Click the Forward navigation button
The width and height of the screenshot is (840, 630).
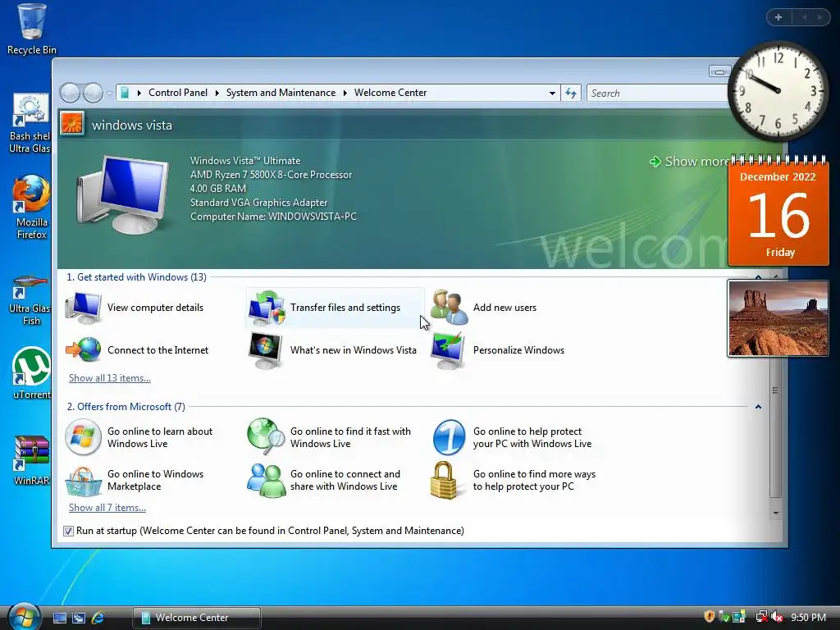(x=94, y=94)
